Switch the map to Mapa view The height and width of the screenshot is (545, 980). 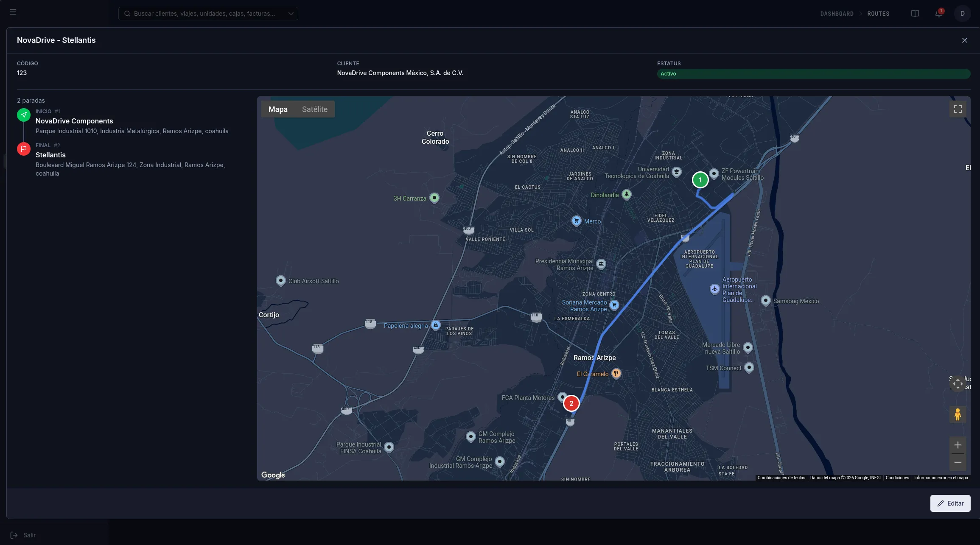pos(278,109)
